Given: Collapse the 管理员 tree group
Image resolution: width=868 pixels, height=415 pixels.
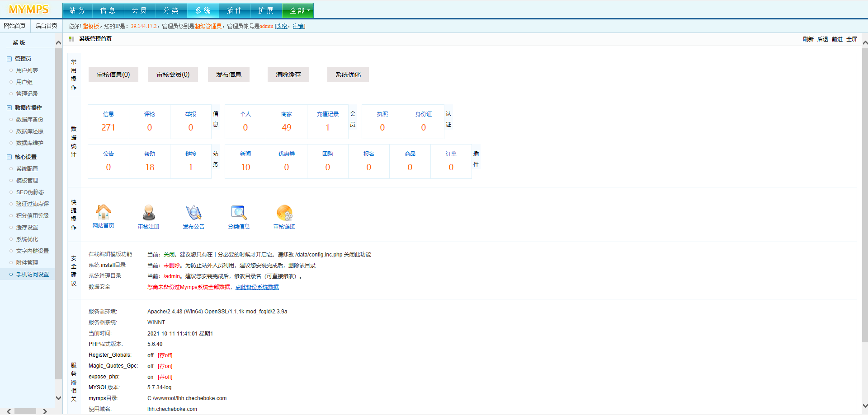Looking at the screenshot, I should [9, 59].
